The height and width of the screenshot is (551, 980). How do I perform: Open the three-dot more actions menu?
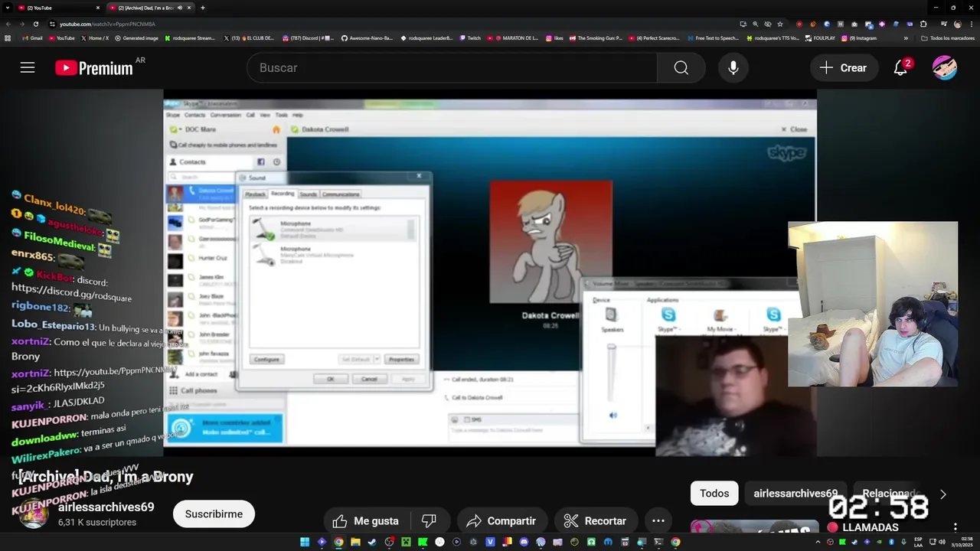[x=658, y=521]
